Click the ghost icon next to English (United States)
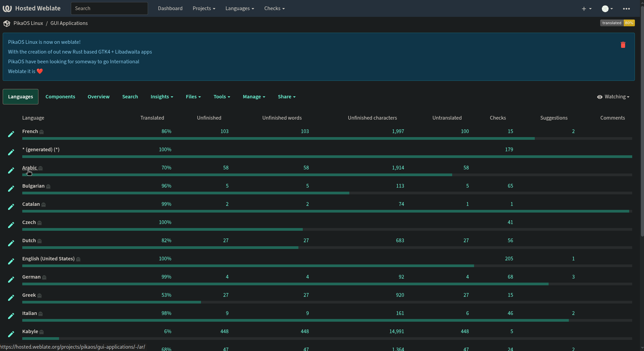The width and height of the screenshot is (644, 351). [x=78, y=259]
